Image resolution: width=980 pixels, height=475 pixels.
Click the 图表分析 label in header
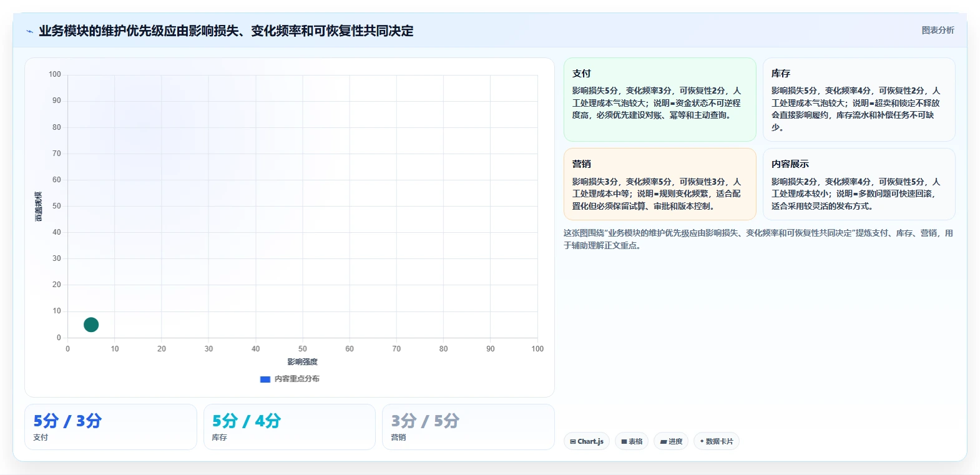pos(938,30)
